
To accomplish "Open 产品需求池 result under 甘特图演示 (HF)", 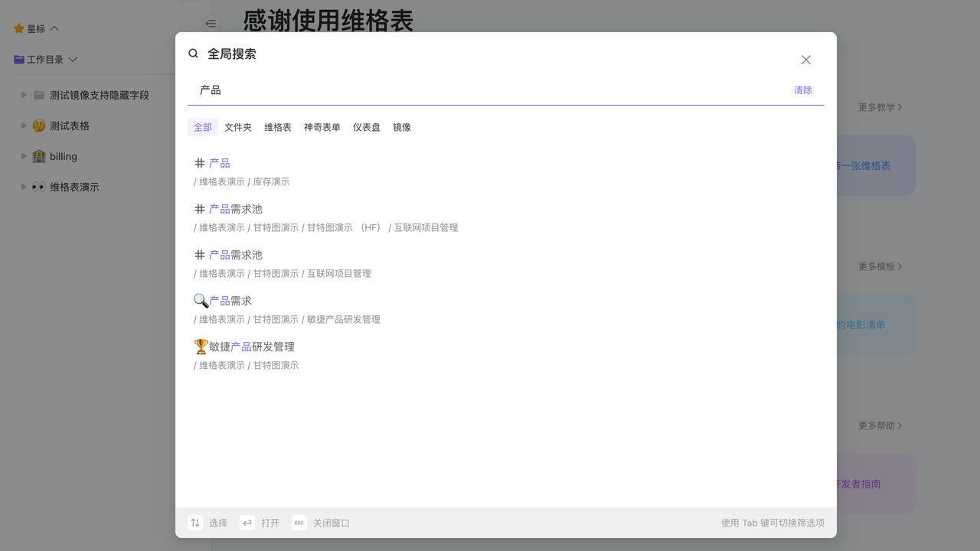I will [x=236, y=209].
